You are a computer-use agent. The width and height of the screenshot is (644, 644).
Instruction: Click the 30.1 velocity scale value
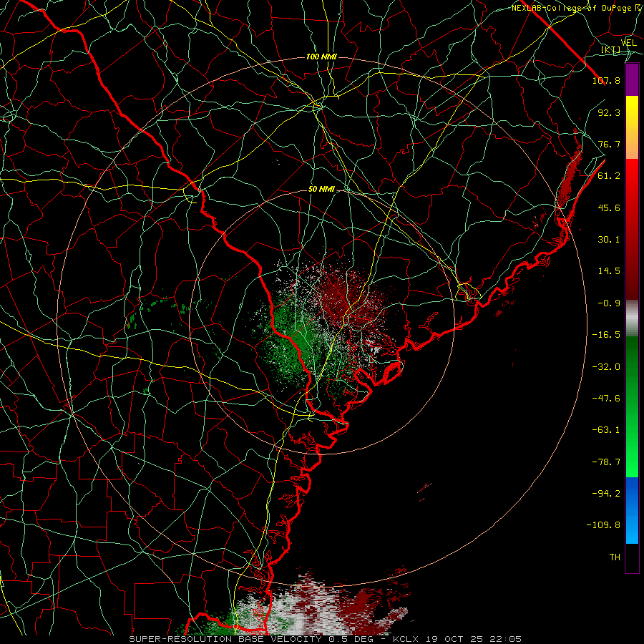609,240
